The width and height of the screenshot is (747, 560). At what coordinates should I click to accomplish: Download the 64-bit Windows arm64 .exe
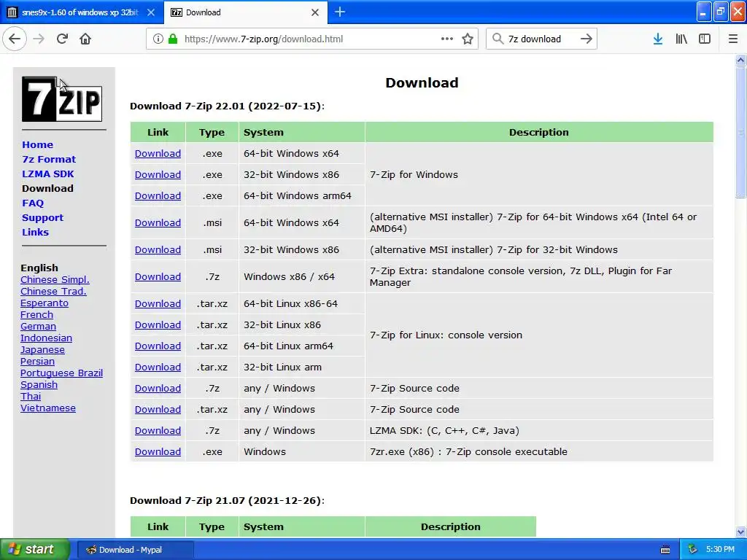[x=158, y=195]
